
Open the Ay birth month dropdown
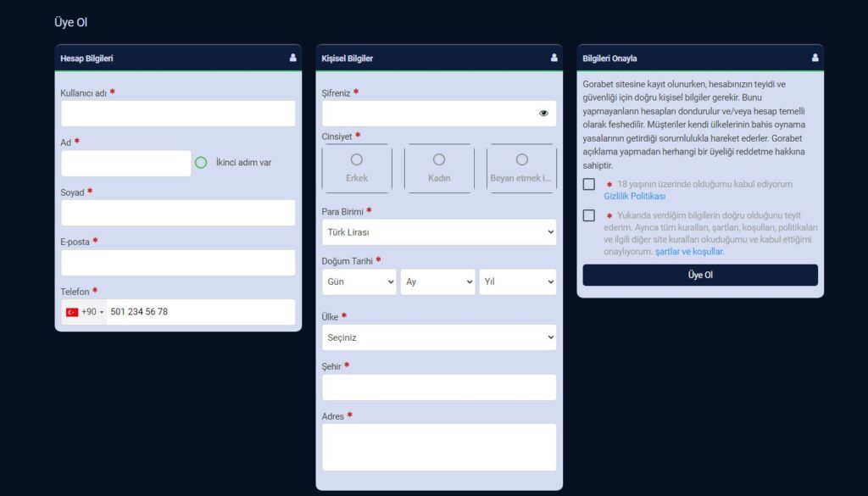438,281
